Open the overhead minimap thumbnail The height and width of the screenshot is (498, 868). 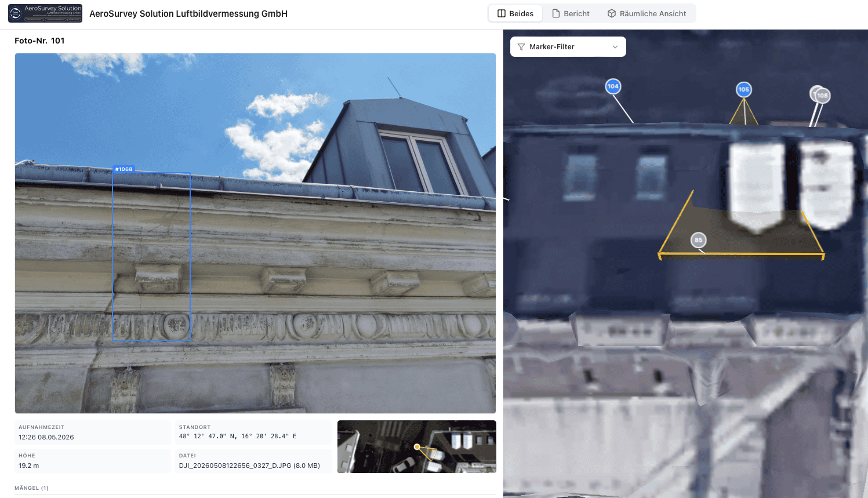tap(417, 446)
